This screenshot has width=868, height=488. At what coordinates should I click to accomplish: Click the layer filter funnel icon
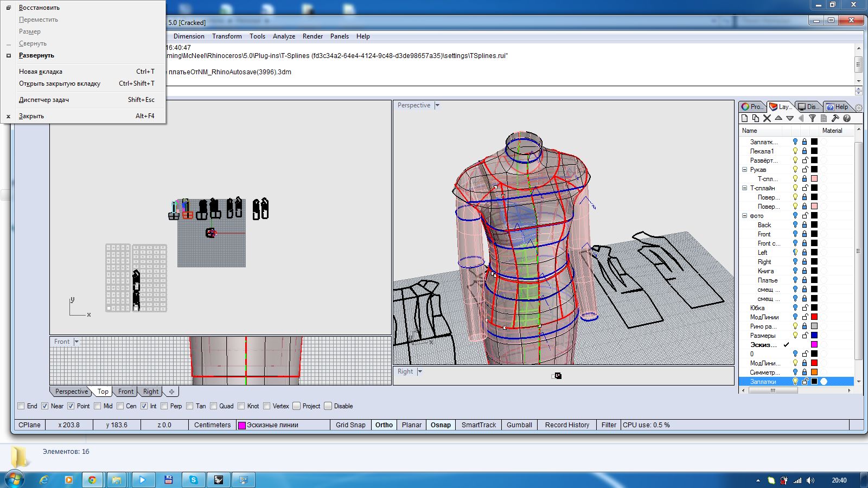click(812, 118)
